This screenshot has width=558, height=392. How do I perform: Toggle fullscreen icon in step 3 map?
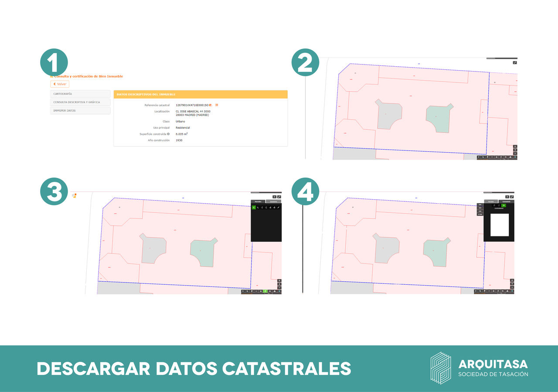tap(279, 197)
